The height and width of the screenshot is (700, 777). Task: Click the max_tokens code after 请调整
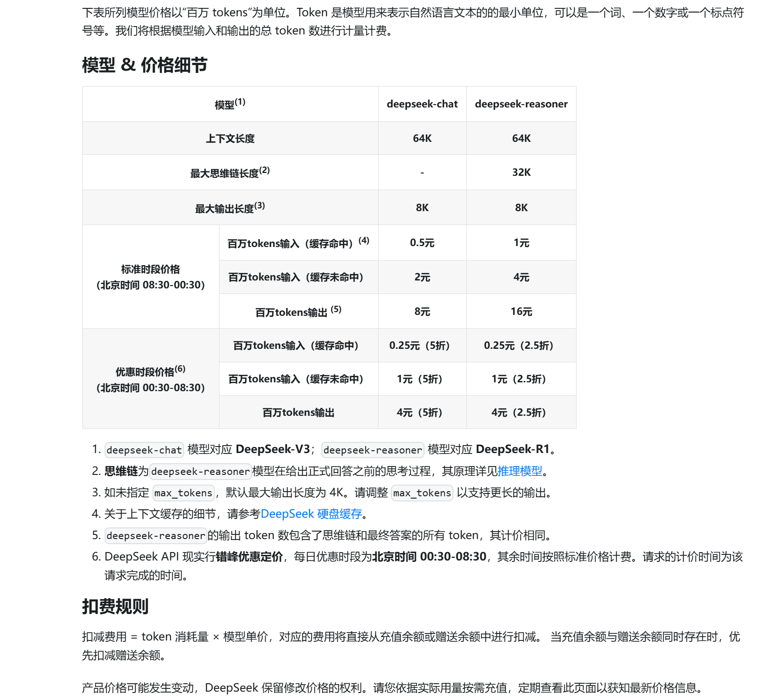coord(422,493)
